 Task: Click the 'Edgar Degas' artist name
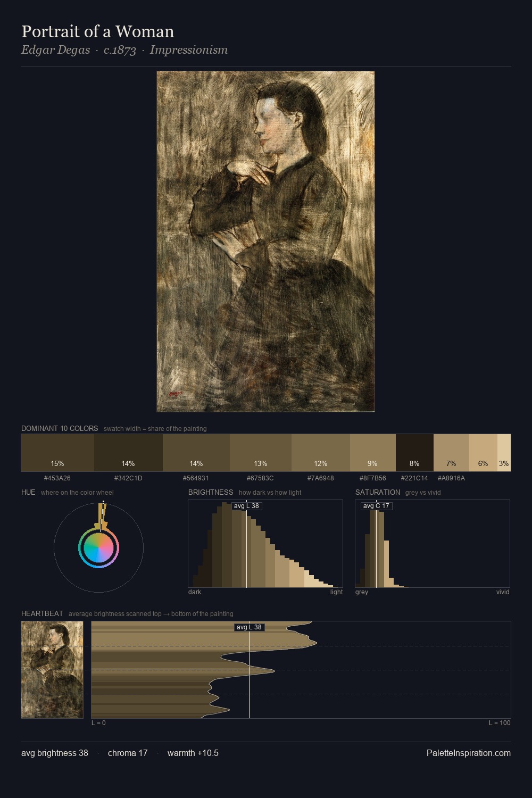pyautogui.click(x=56, y=50)
